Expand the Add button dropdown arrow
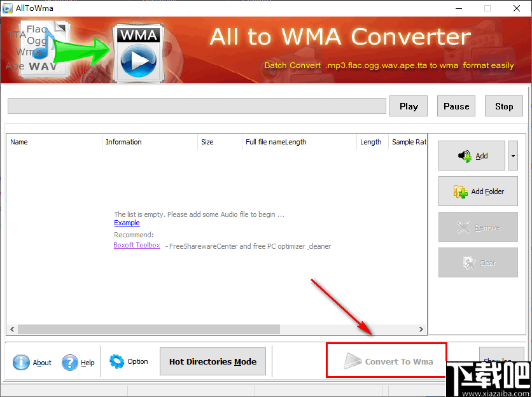 coord(513,155)
